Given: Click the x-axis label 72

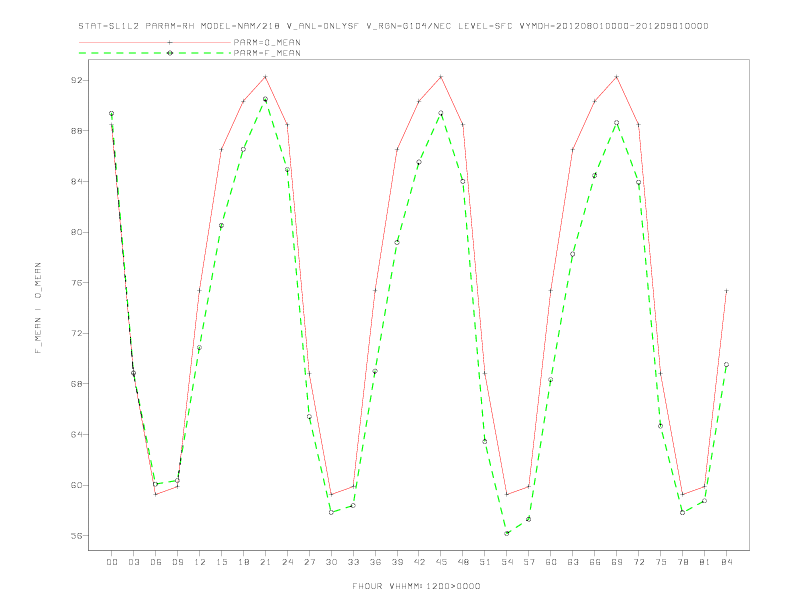Looking at the screenshot, I should coord(638,562).
